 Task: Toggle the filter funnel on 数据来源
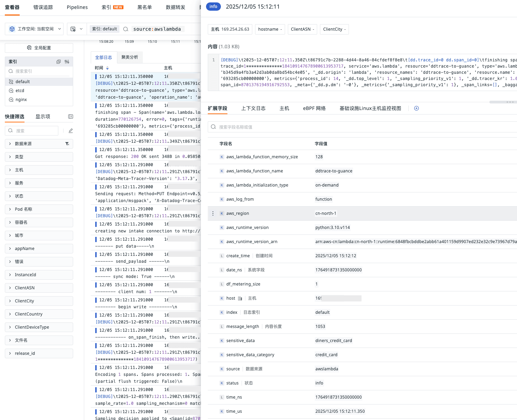point(67,143)
